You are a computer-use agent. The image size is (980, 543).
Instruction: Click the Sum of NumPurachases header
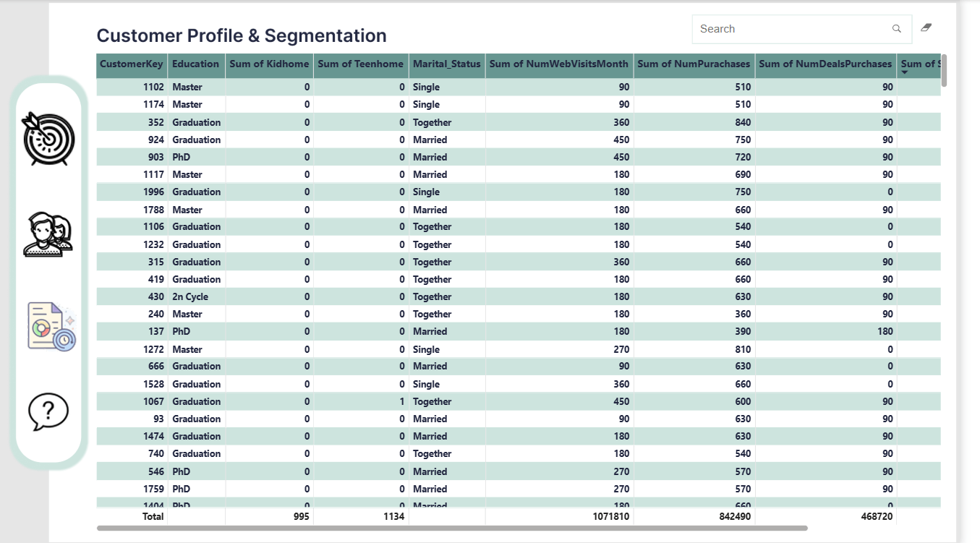(x=694, y=64)
